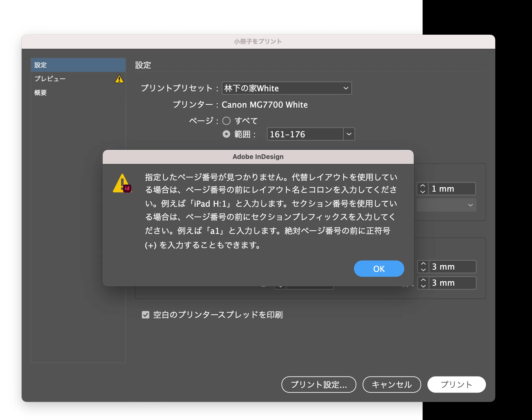This screenshot has height=420, width=532.
Task: Click the プリント設定... button
Action: click(x=319, y=384)
